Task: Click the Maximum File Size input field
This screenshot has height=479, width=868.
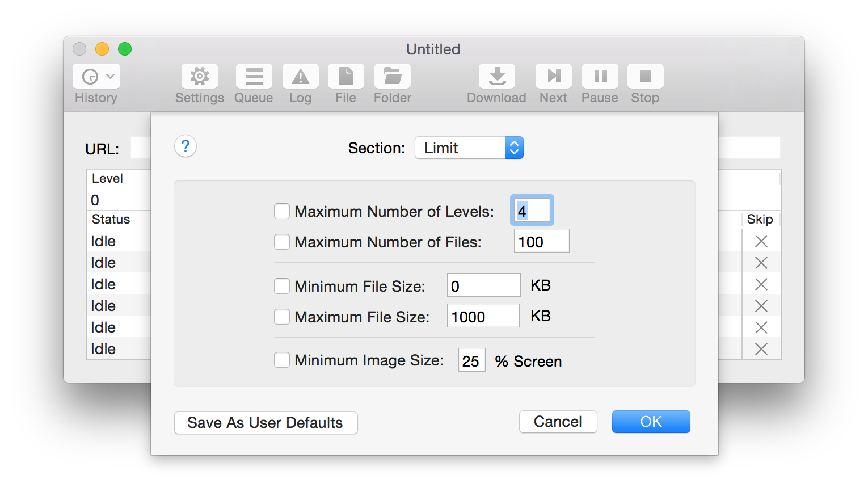Action: [x=483, y=316]
